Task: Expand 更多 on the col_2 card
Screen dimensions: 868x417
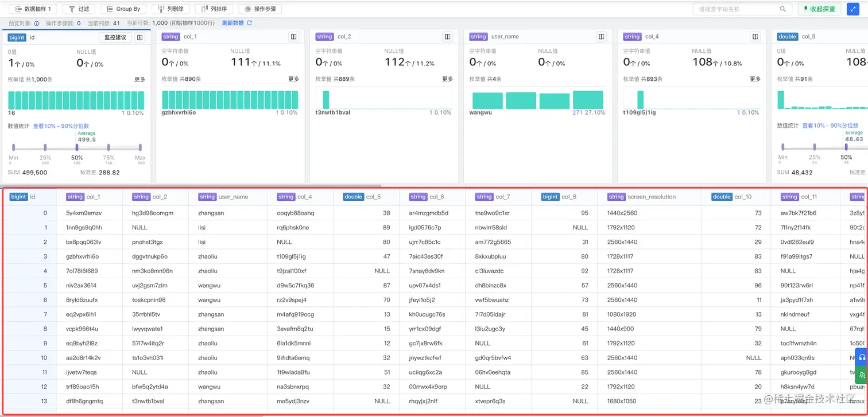Action: pyautogui.click(x=447, y=79)
